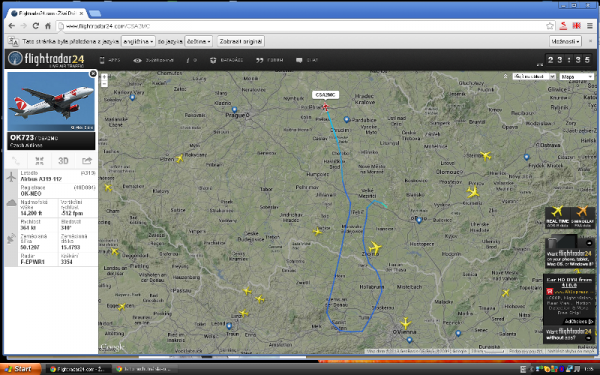Zoom out the map with minus button
Screen dimensions: 600x375
(104, 83)
